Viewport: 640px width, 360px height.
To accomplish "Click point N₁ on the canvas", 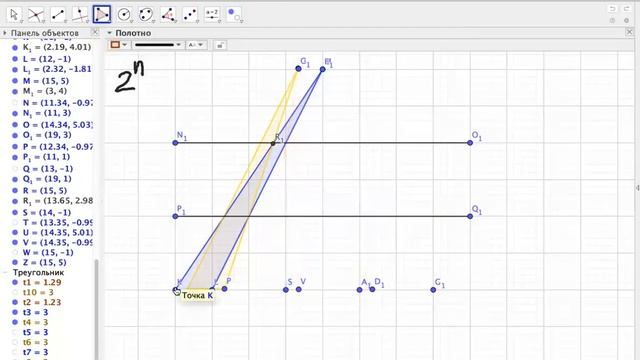I will click(176, 143).
